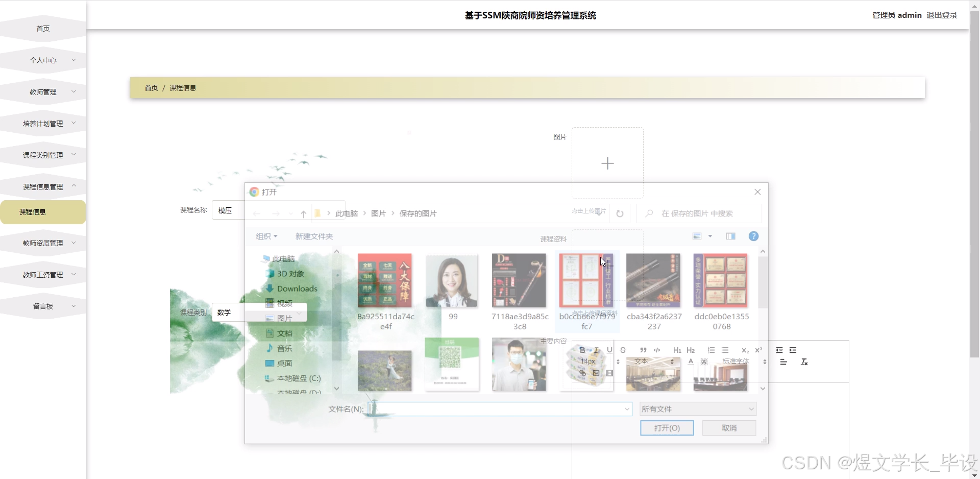Apply blockquote formatting in the editor
The image size is (980, 479).
pyautogui.click(x=643, y=350)
